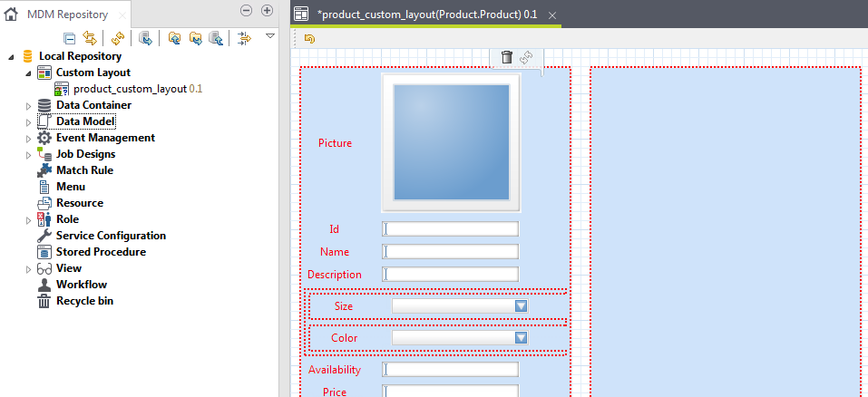868x397 pixels.
Task: Expand the Data Container tree node
Action: point(28,106)
